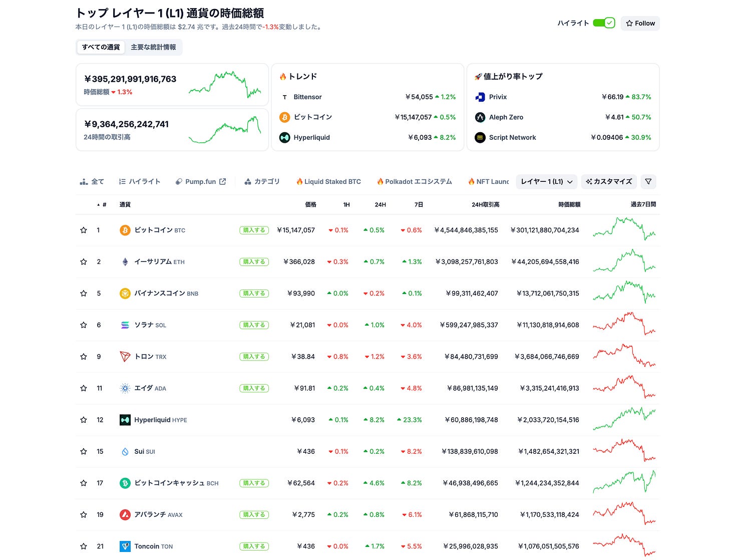Sort by the 24H取引高 column header
The image size is (729, 560).
pos(485,204)
